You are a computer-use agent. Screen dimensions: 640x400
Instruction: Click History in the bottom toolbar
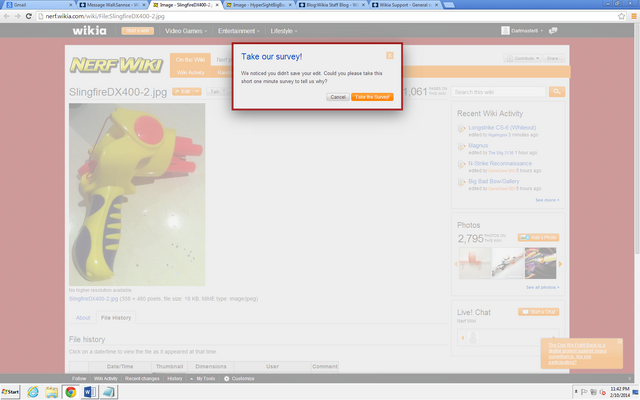coord(175,378)
